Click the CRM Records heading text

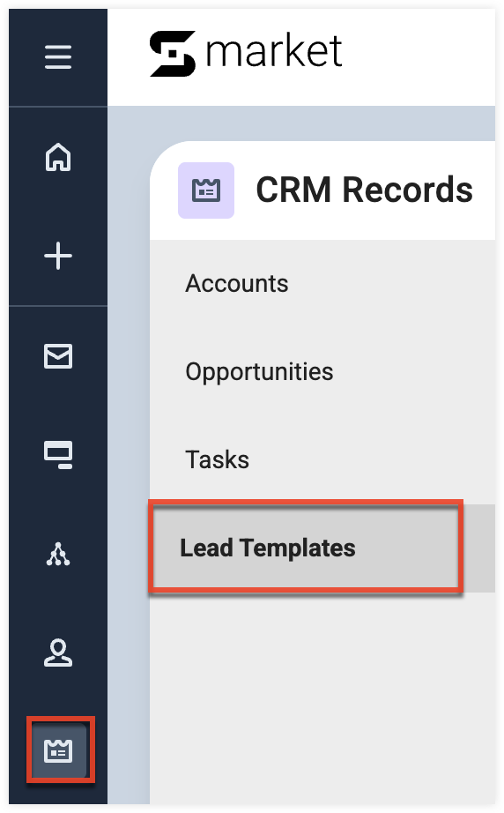coord(364,190)
